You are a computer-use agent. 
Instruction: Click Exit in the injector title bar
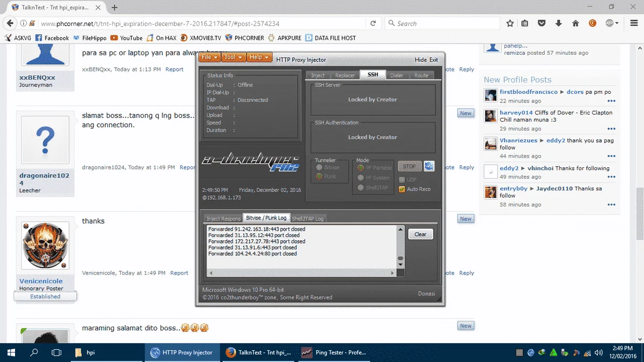pyautogui.click(x=434, y=60)
